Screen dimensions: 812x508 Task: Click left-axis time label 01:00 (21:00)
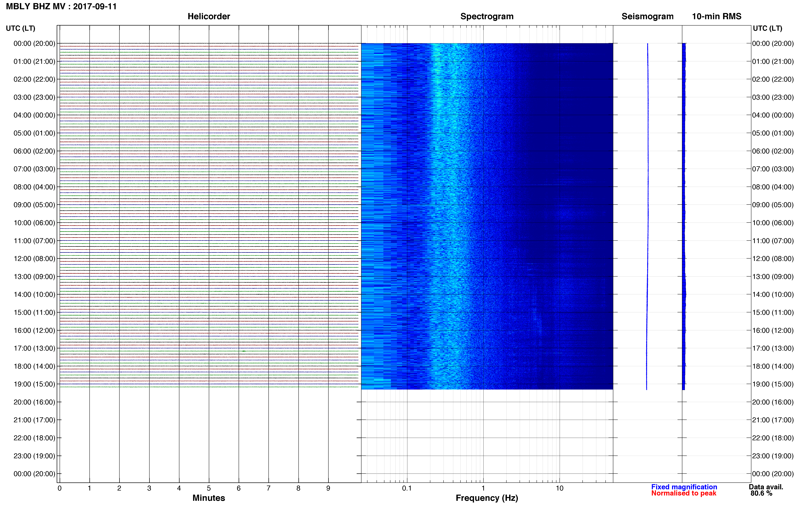pyautogui.click(x=34, y=62)
